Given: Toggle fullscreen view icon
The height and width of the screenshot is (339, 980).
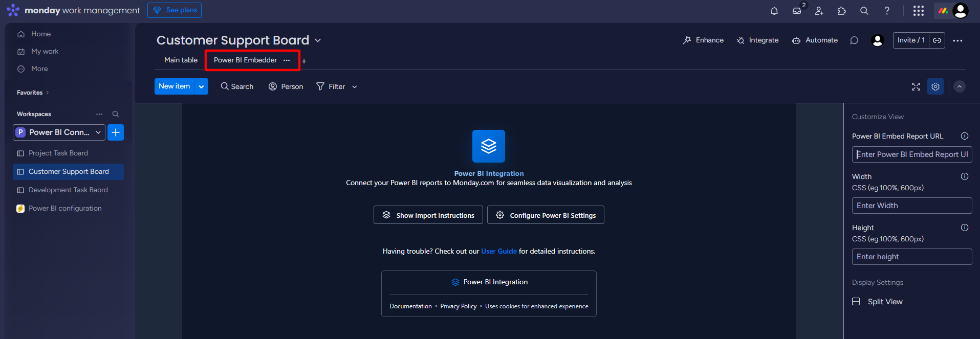Looking at the screenshot, I should coord(916,87).
